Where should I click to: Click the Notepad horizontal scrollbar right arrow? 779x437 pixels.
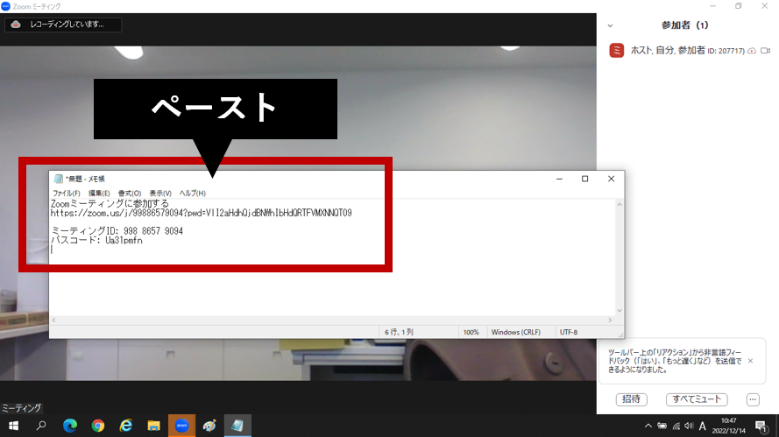click(610, 320)
